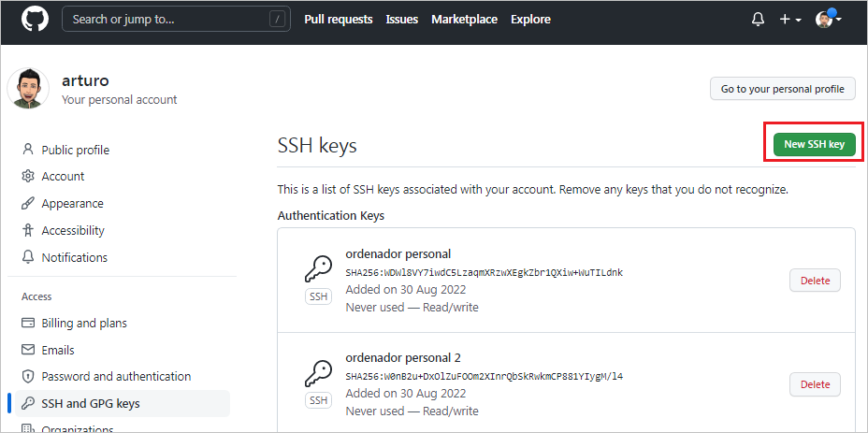The height and width of the screenshot is (433, 868).
Task: Open the user avatar menu in header
Action: click(829, 20)
